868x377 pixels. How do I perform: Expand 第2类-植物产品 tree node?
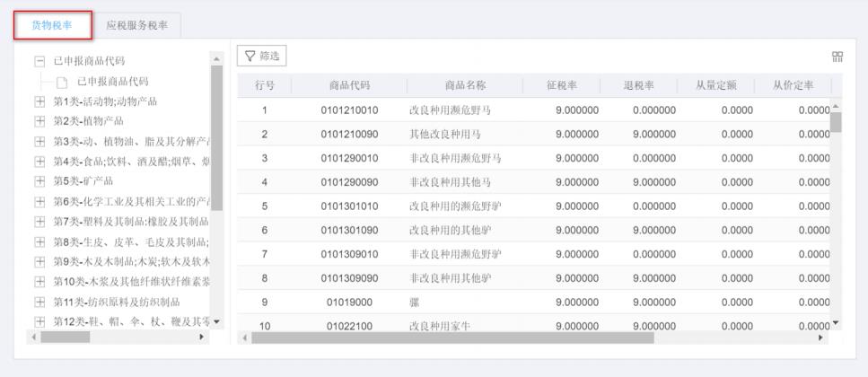coord(39,121)
